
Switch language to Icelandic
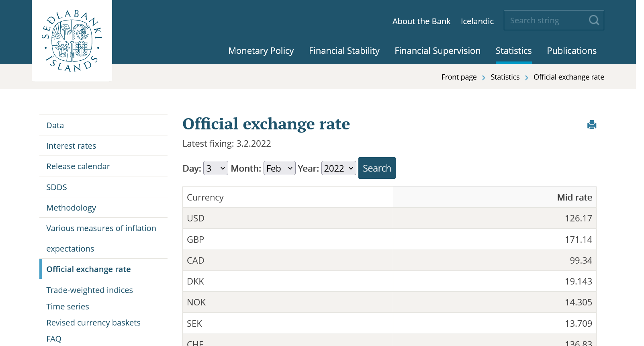(477, 21)
